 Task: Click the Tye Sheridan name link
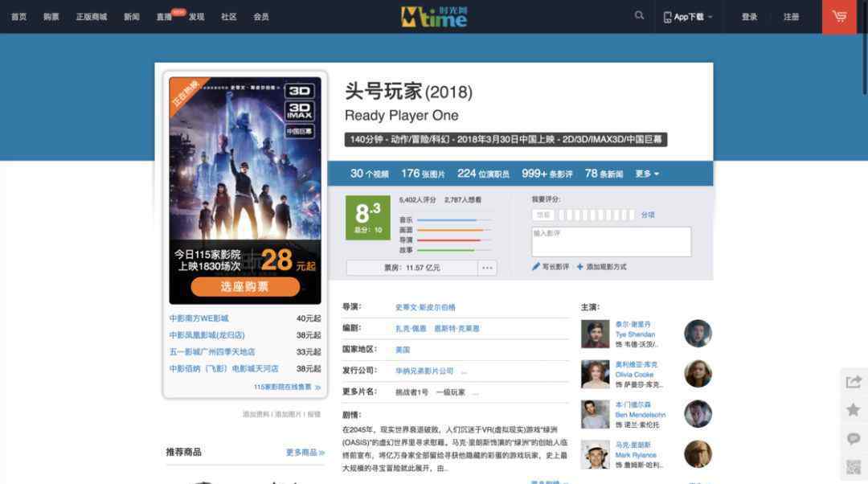pyautogui.click(x=635, y=334)
